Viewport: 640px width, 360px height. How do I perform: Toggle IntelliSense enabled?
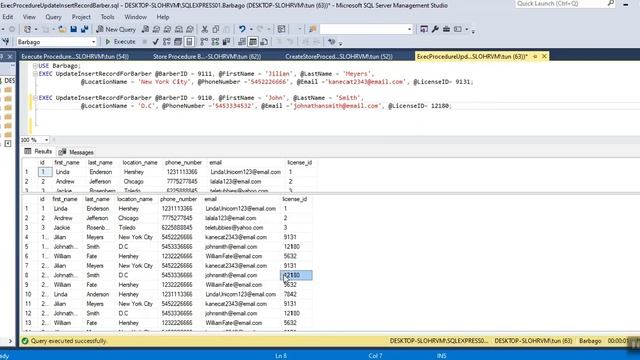click(189, 42)
